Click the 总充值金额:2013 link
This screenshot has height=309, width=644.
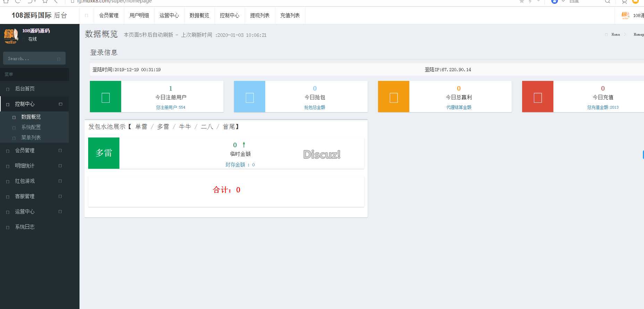coord(603,107)
